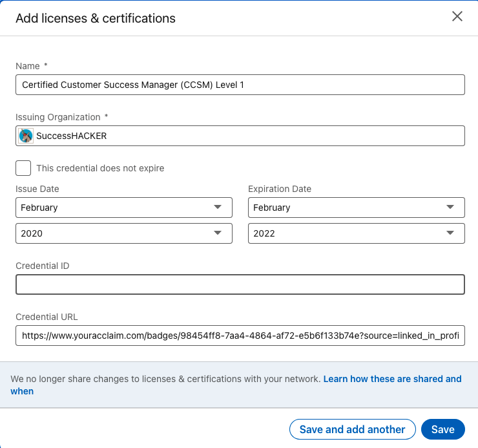Close the Add licenses & certifications dialog
The height and width of the screenshot is (448, 478).
coord(457,16)
